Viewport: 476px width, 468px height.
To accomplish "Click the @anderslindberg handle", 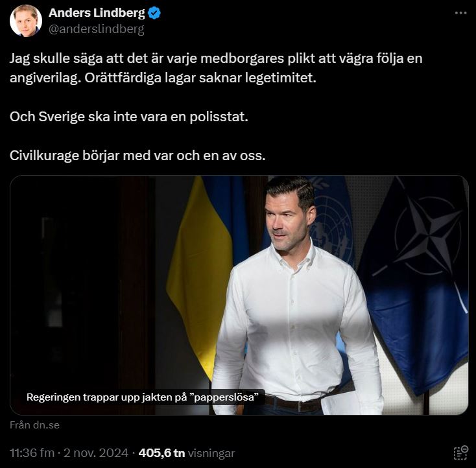I will tap(97, 29).
